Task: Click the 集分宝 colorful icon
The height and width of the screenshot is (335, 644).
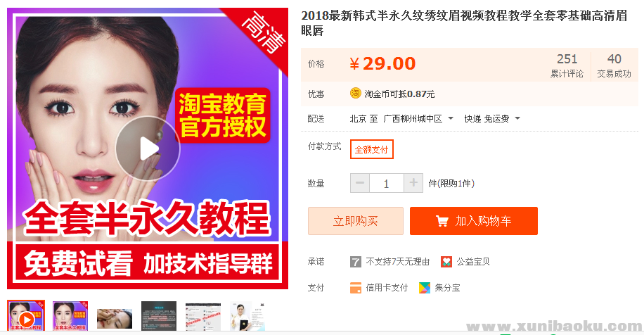Action: coord(424,288)
